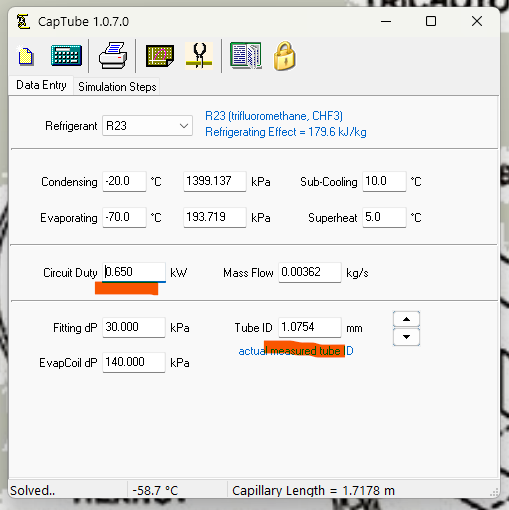Click the New document icon in toolbar

coord(25,56)
